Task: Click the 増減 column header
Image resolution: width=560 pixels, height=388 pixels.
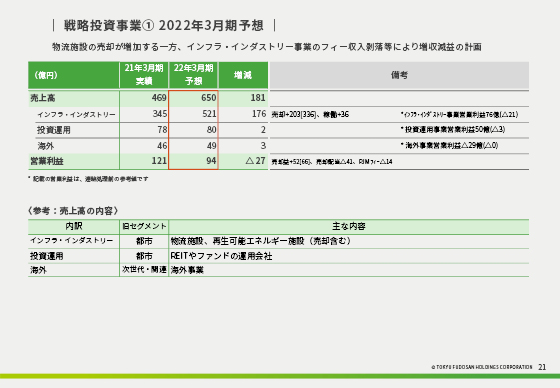Action: tap(243, 75)
